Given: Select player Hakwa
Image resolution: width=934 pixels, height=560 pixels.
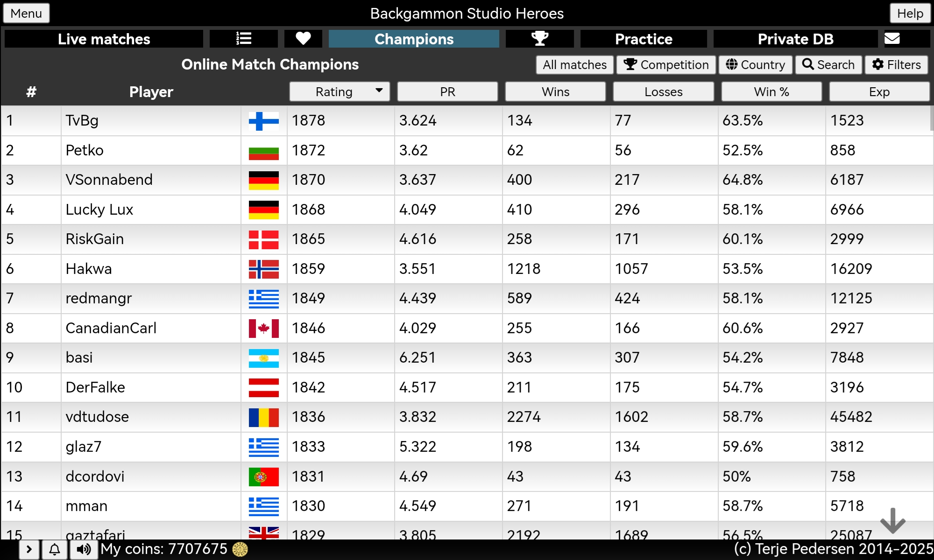Looking at the screenshot, I should pos(89,269).
